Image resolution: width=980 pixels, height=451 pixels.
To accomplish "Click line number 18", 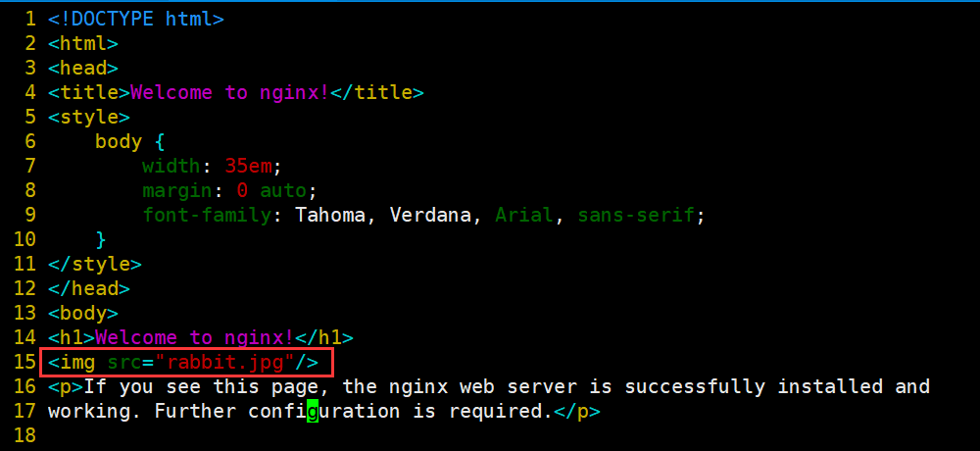I will [x=24, y=435].
